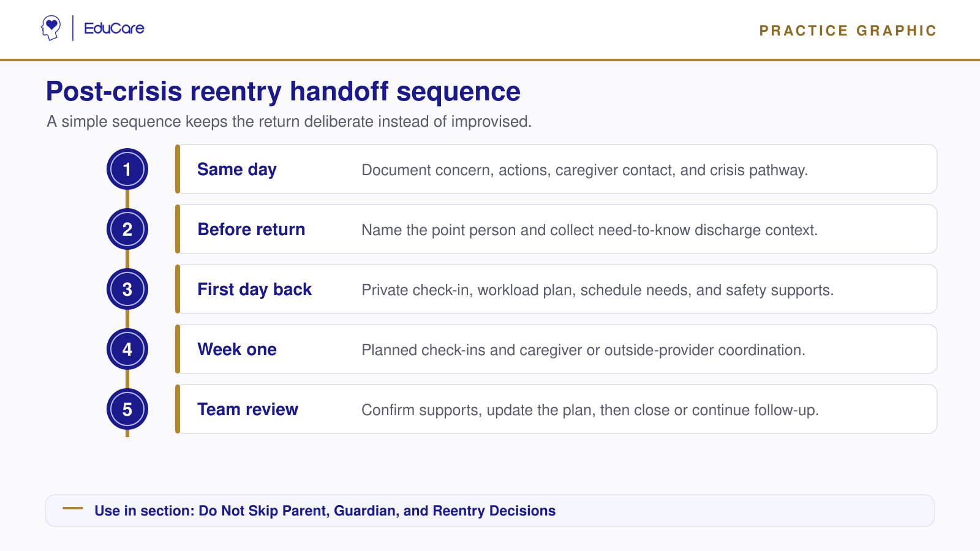Open the Before return step heading

click(x=251, y=230)
